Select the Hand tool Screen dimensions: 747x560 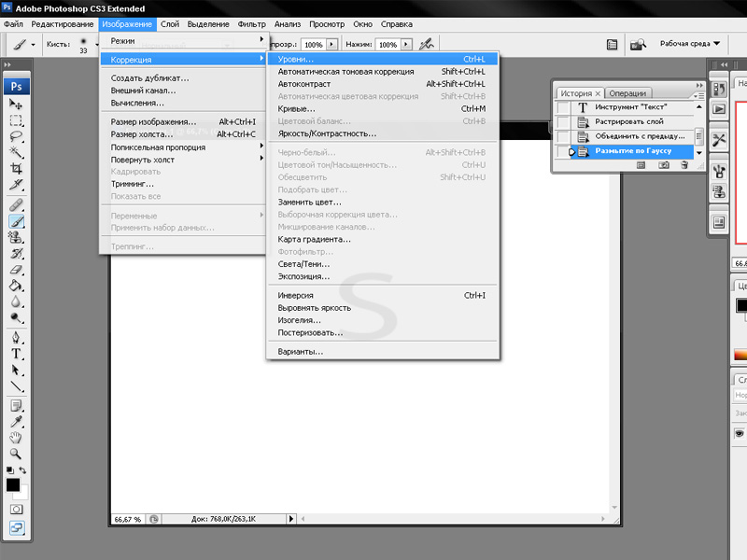point(16,437)
